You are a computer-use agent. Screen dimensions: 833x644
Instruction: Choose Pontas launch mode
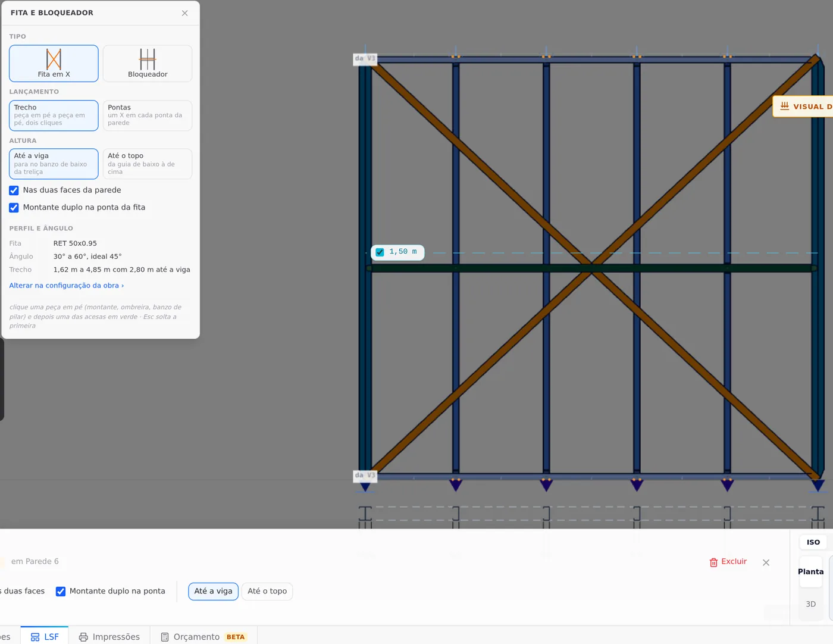click(x=148, y=115)
